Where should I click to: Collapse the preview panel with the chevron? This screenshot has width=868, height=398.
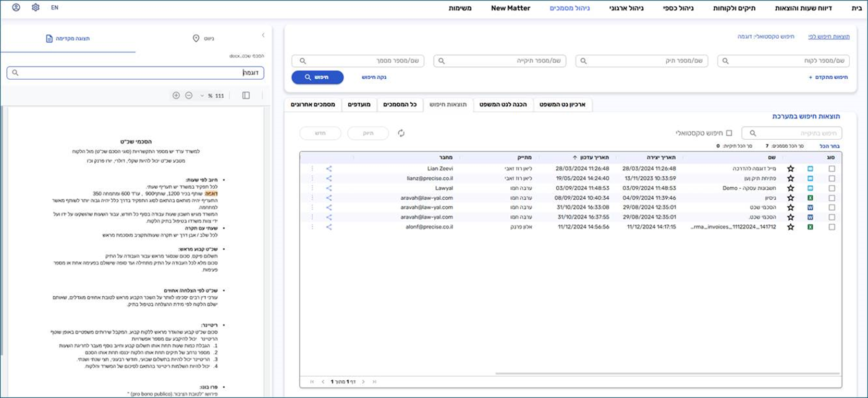(x=263, y=35)
